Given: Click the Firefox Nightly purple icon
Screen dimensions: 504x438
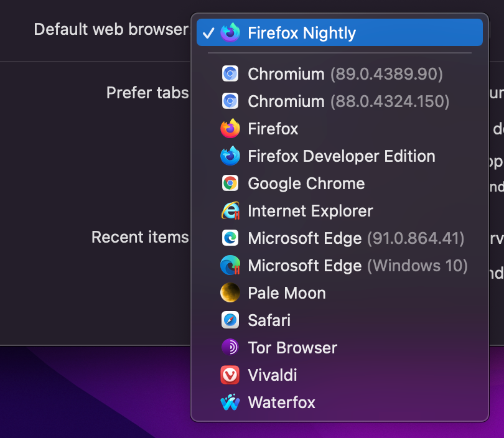Looking at the screenshot, I should coord(230,32).
